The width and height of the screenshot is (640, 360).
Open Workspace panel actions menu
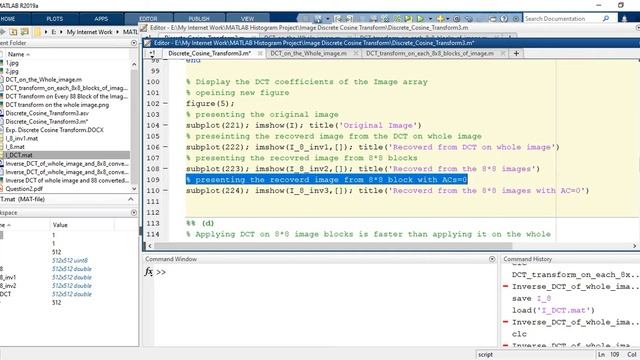click(134, 213)
